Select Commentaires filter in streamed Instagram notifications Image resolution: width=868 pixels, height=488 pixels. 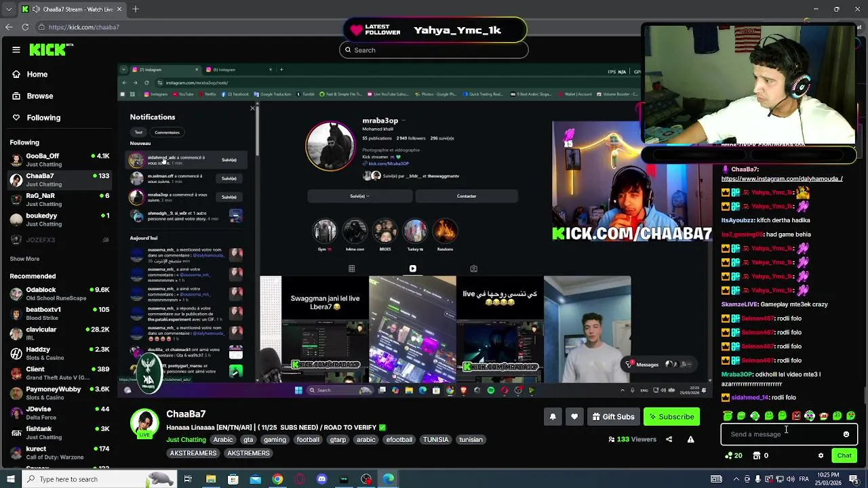click(167, 133)
